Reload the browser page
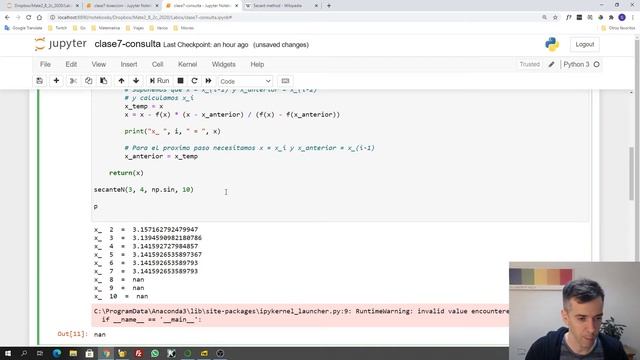 pyautogui.click(x=29, y=18)
